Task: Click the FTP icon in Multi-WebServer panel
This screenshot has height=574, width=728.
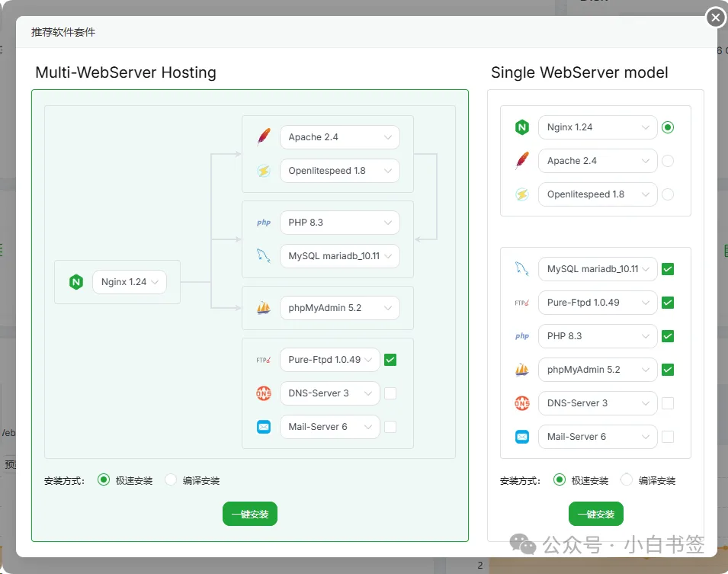Action: (264, 360)
